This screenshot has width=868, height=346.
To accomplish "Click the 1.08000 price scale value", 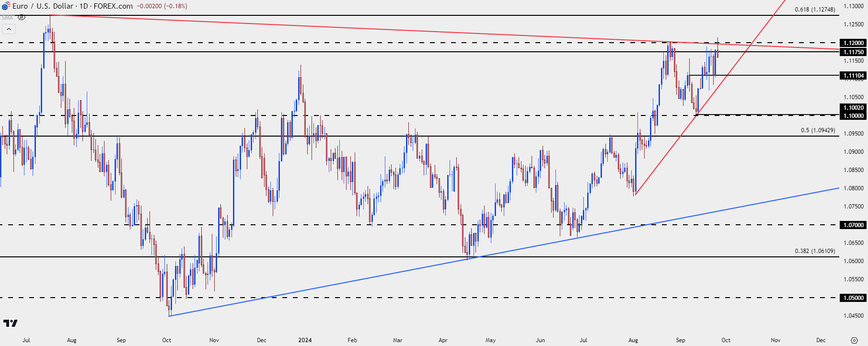I will pos(854,188).
